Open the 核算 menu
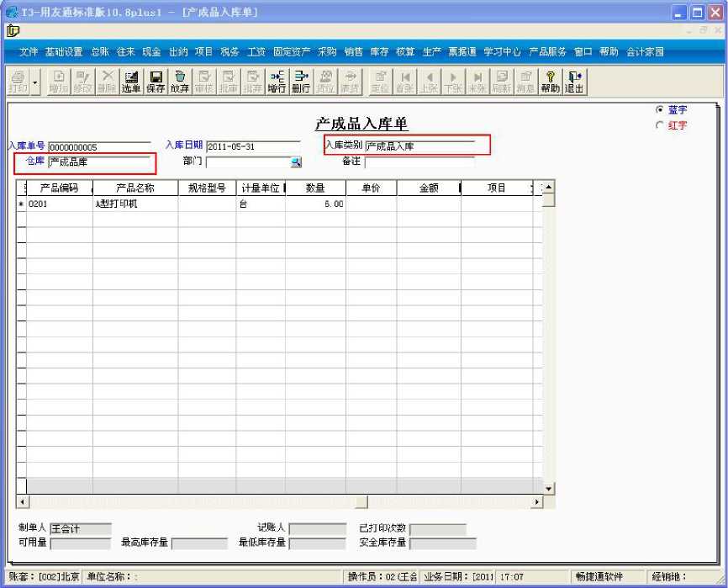 point(405,51)
